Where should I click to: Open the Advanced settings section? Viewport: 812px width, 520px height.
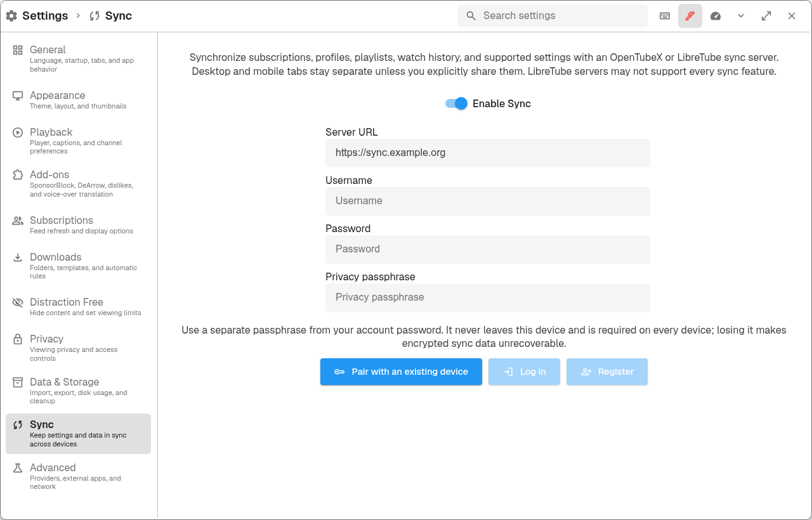(79, 477)
